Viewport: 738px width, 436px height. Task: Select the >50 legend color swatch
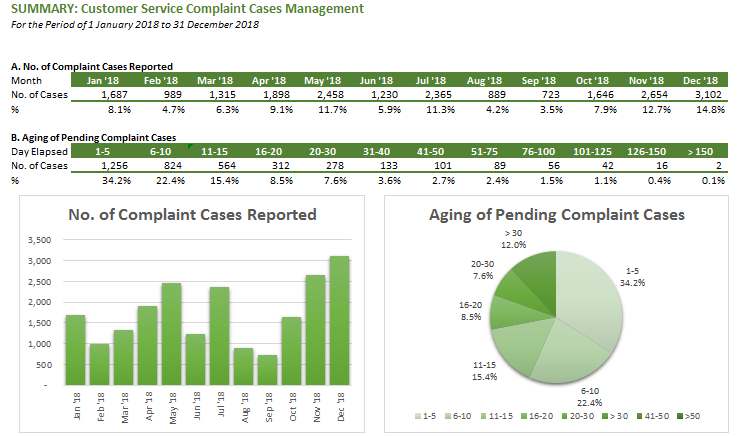680,416
